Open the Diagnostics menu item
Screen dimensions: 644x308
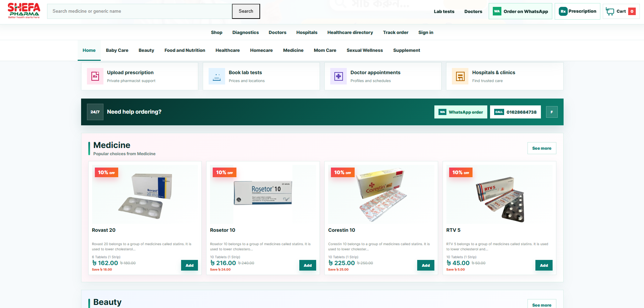coord(245,32)
